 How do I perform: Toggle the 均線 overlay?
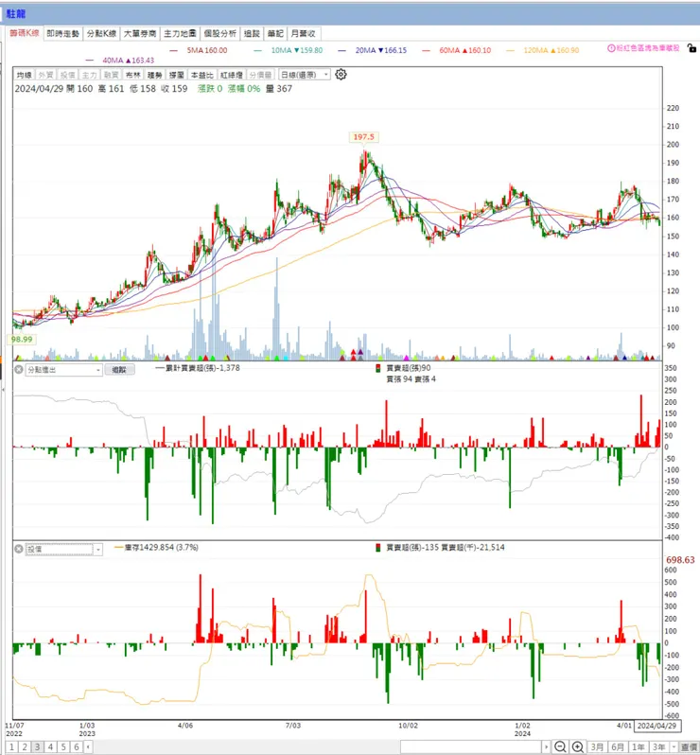[24, 75]
